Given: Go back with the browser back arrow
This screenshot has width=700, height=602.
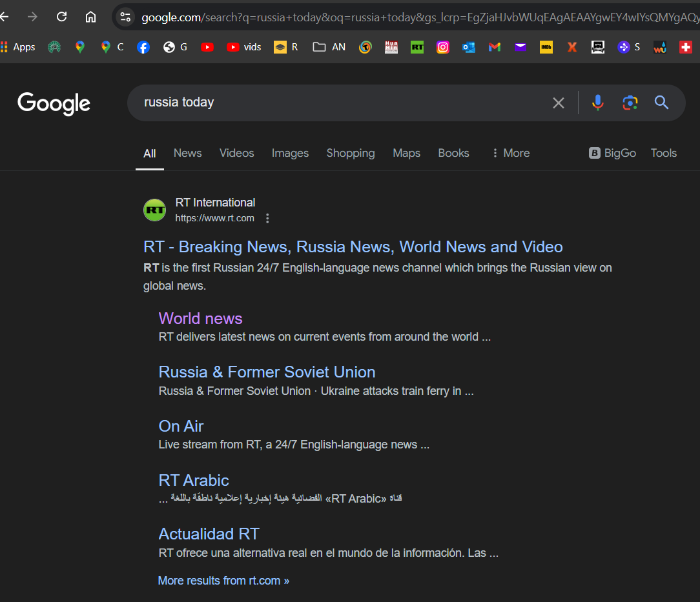Looking at the screenshot, I should [5, 17].
